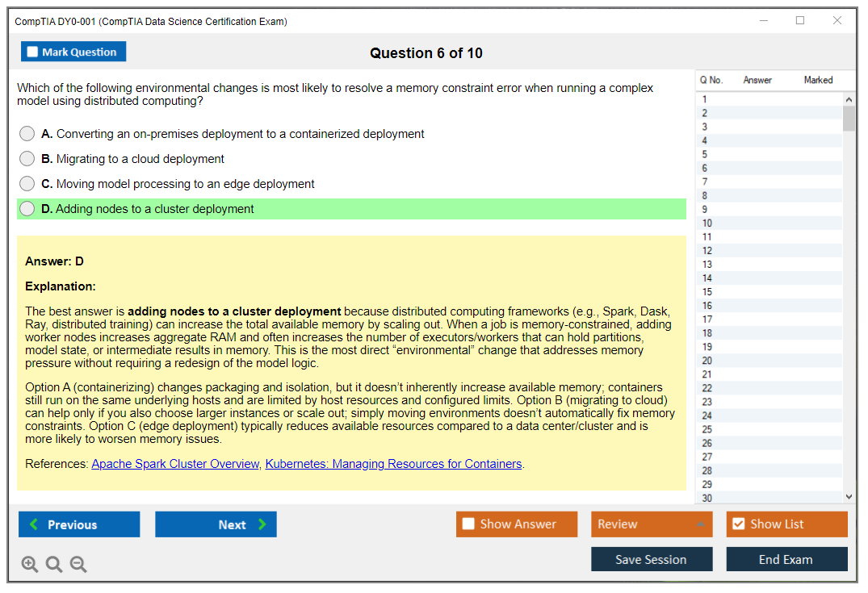Tick the Mark Question checkbox
This screenshot has height=593, width=868.
(x=33, y=52)
